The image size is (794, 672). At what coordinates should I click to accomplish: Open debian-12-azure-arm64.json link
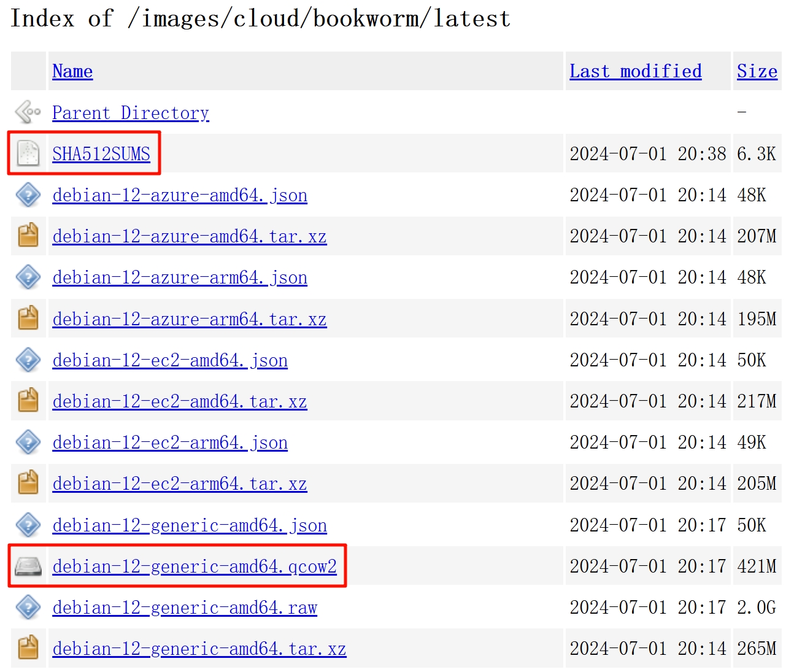click(180, 277)
